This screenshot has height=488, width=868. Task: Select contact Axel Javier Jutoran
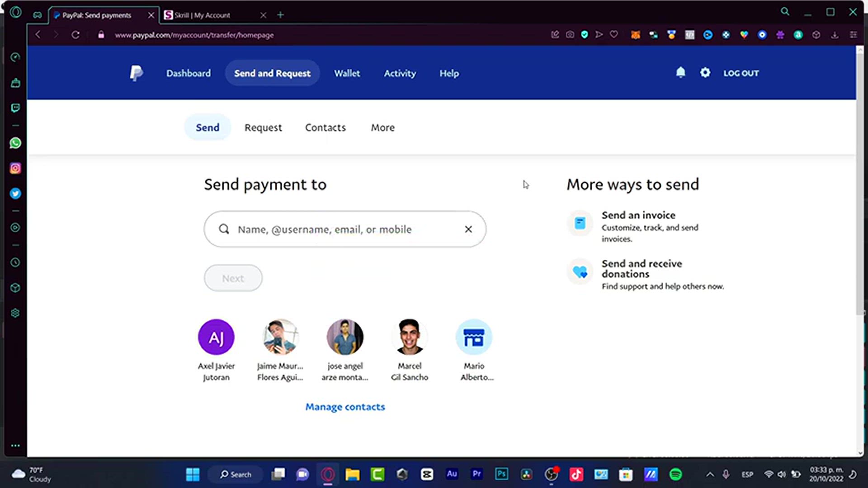(216, 351)
